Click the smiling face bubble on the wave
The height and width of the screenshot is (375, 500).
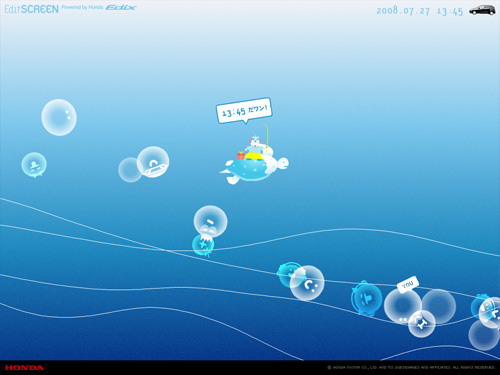pyautogui.click(x=307, y=283)
